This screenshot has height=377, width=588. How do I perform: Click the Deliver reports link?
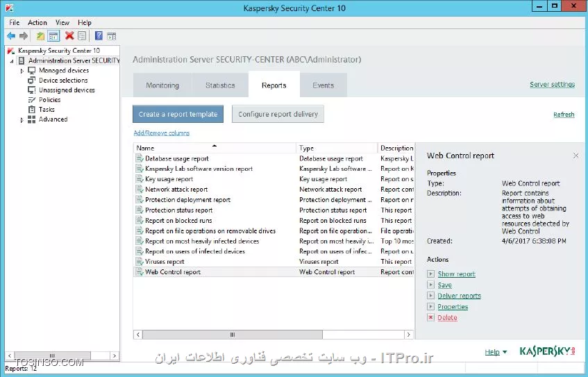459,296
